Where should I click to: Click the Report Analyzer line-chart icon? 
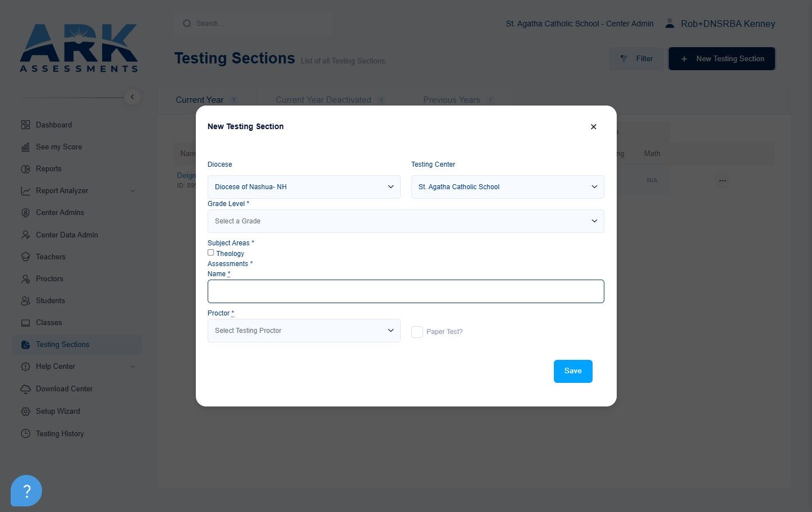[25, 191]
